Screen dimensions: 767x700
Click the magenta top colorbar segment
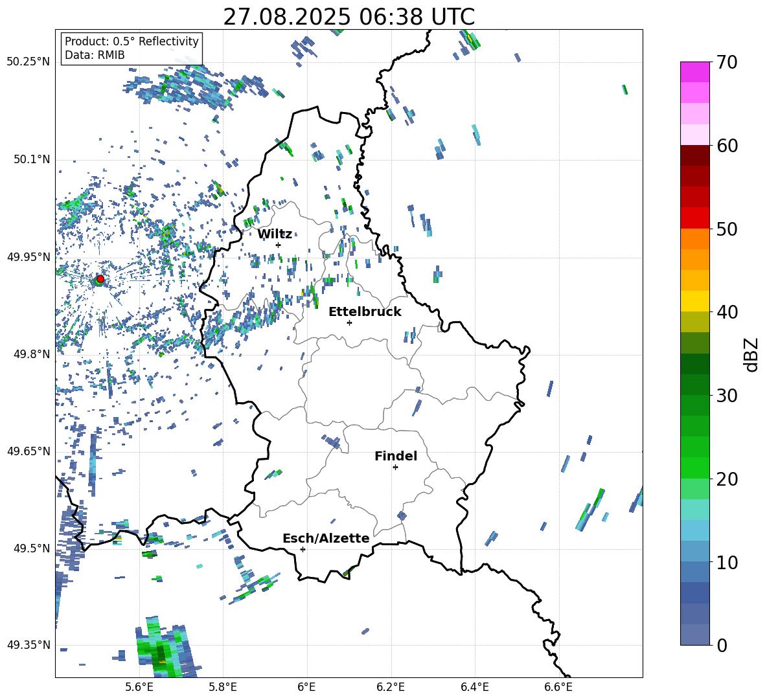tap(694, 72)
